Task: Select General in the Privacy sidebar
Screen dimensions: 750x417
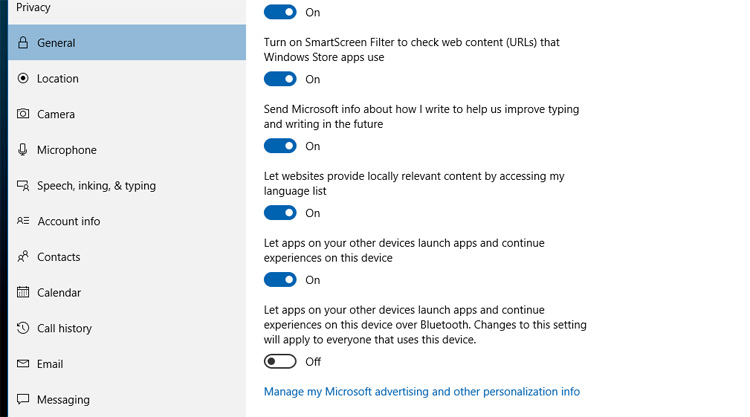Action: tap(56, 43)
